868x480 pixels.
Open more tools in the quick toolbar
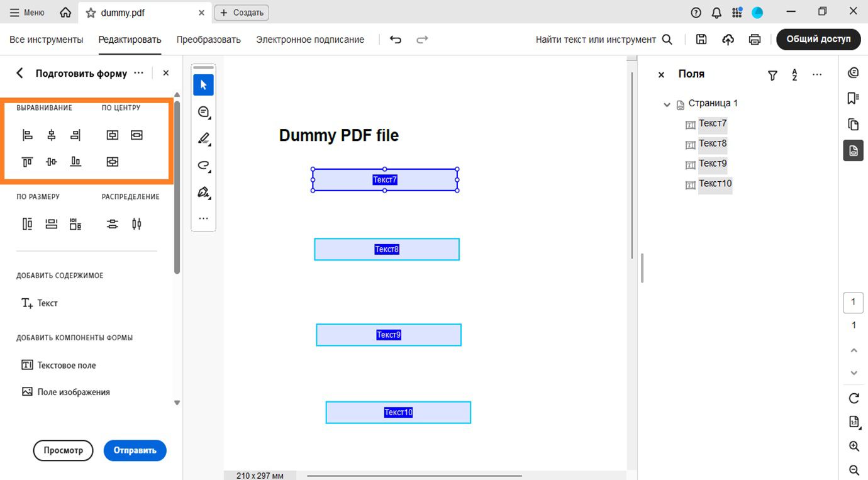203,219
